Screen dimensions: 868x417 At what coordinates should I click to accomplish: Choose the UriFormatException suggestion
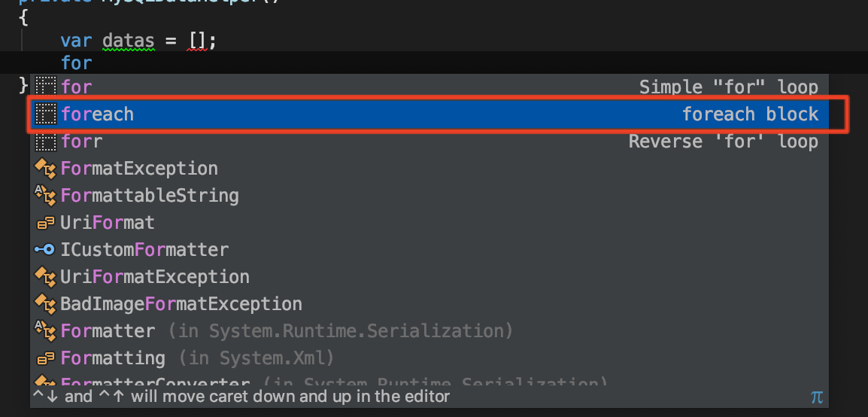[155, 277]
